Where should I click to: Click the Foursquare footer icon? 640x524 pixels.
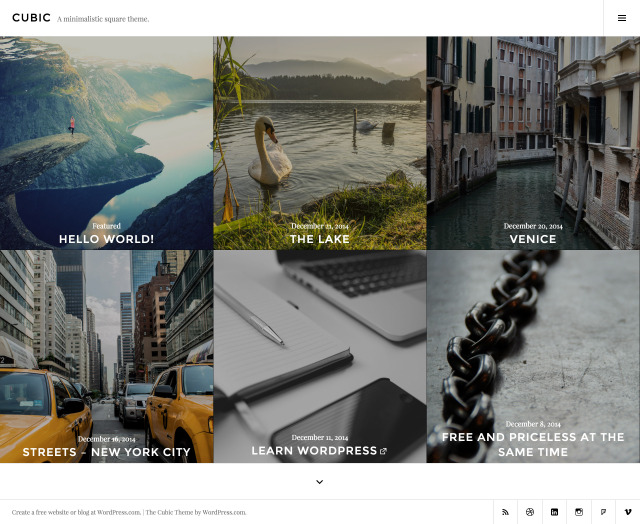603,512
